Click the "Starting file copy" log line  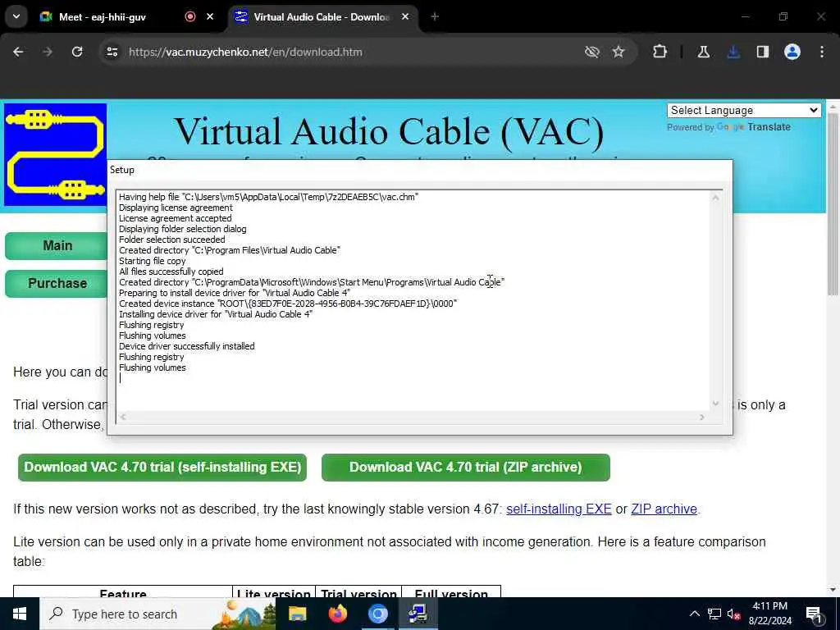(x=152, y=261)
